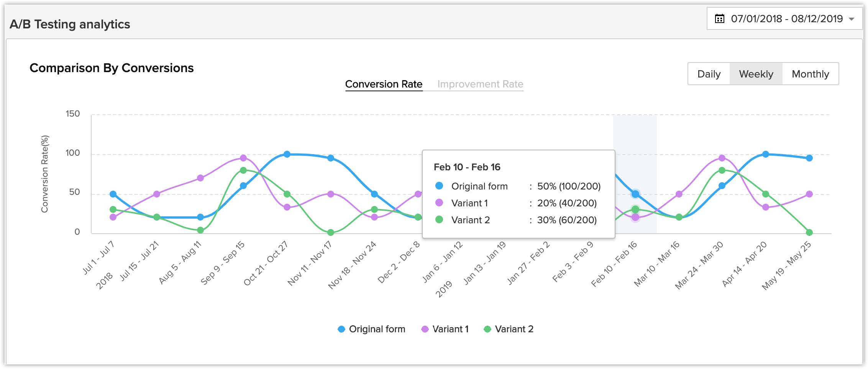The width and height of the screenshot is (868, 369).
Task: Click the blue Original form point at Apr 14 - Apr 20
Action: click(x=766, y=154)
